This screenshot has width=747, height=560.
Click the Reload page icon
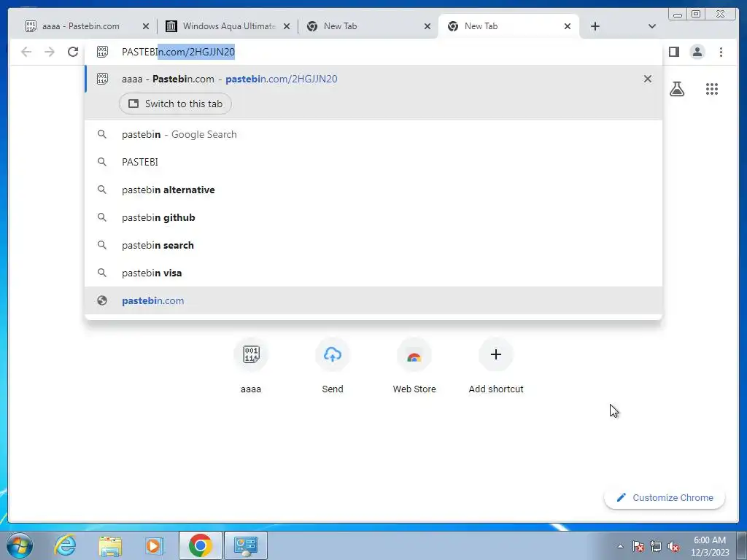(73, 52)
